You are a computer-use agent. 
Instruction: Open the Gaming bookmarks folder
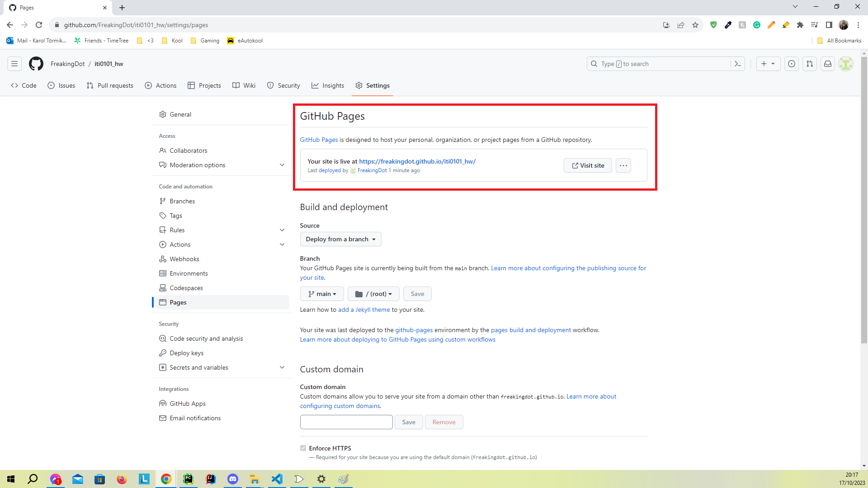205,41
